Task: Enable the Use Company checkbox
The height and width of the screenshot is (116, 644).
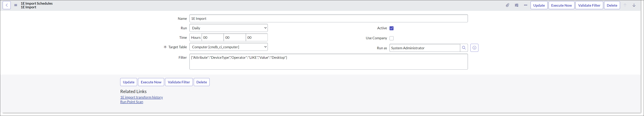Action: [x=392, y=38]
